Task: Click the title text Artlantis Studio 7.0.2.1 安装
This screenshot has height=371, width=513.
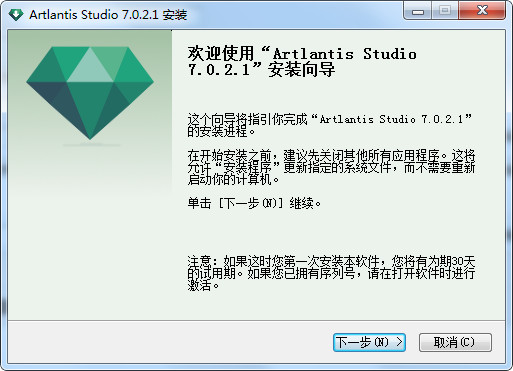Action: 108,15
